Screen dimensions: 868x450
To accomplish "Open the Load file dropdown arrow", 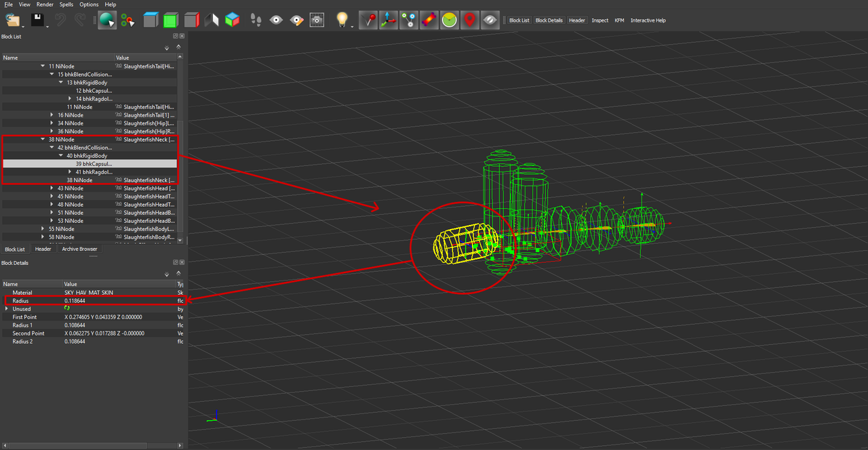I will click(22, 26).
